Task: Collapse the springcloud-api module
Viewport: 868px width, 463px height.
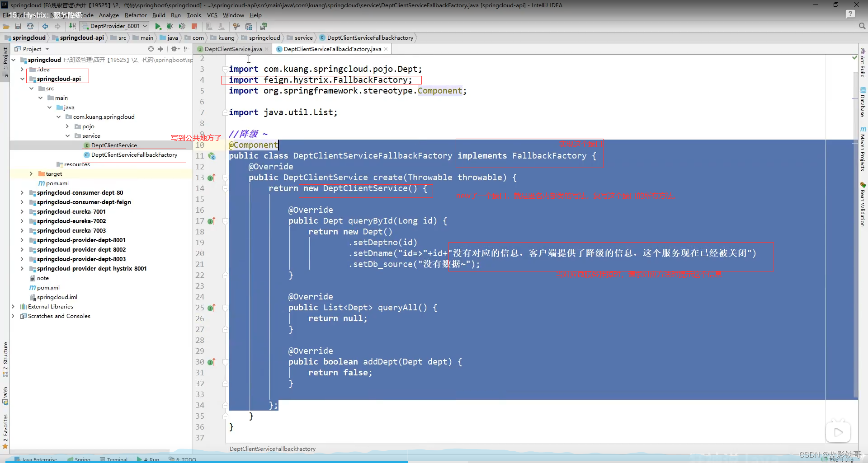Action: click(x=22, y=79)
